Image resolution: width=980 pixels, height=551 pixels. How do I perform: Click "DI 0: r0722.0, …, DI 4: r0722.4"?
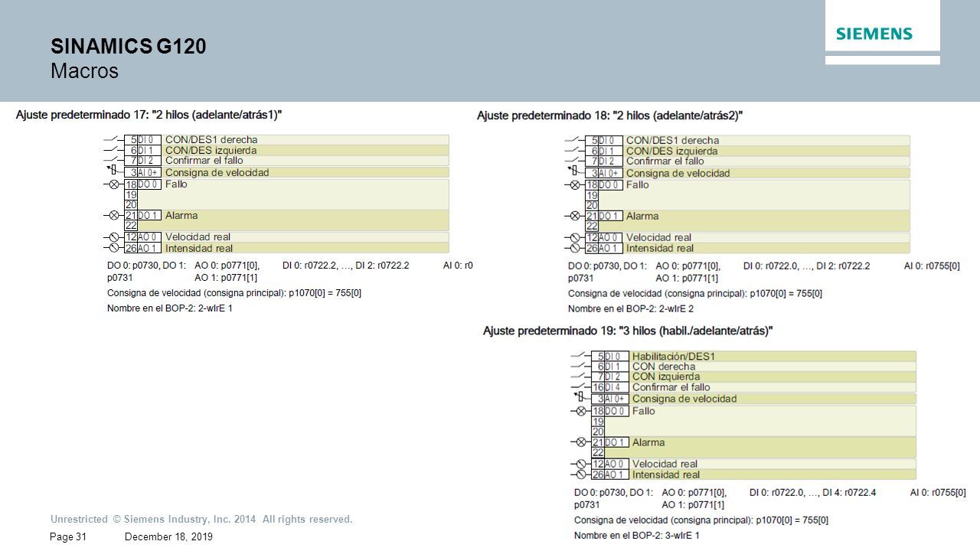[812, 493]
